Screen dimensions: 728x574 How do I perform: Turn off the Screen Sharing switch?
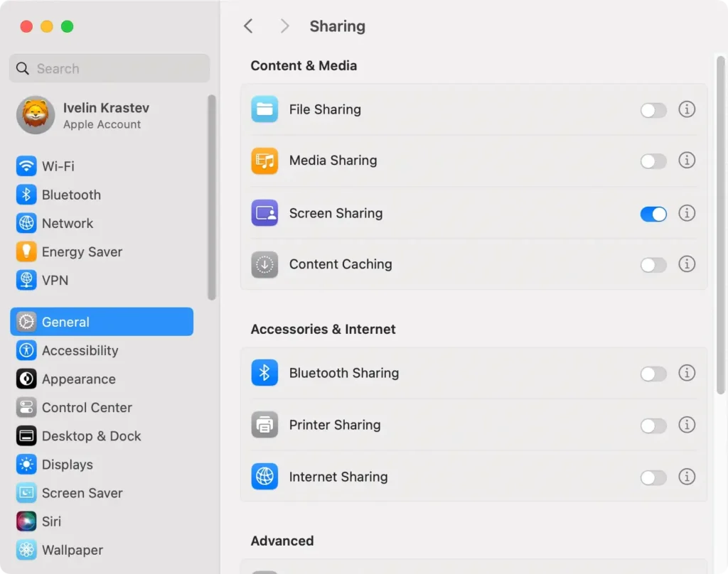coord(653,214)
